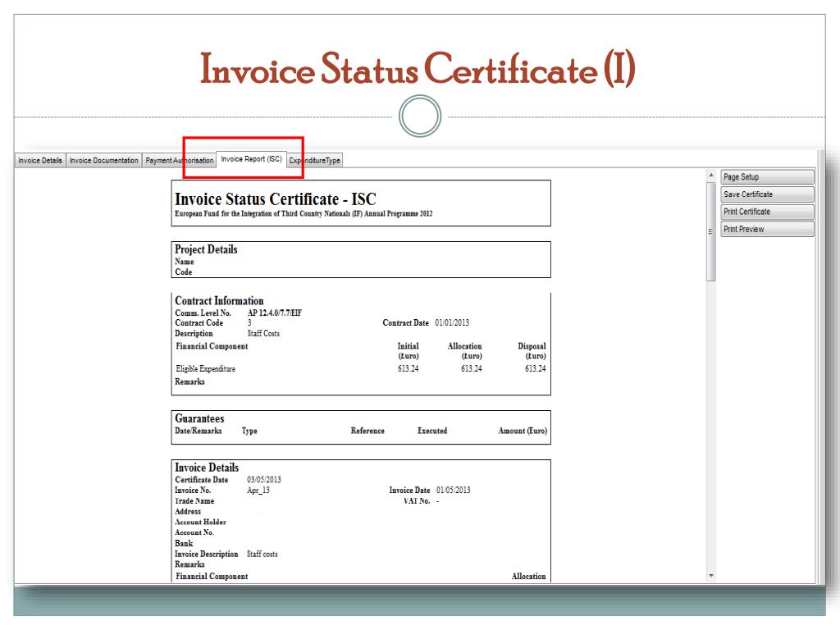Viewport: 840px width, 630px height.
Task: Click the 'Guarantees' section heading
Action: click(x=199, y=418)
